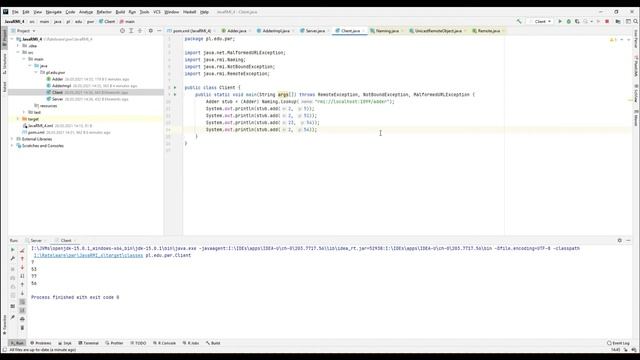Click the Run with Coverage icon
The width and height of the screenshot is (640, 360).
pyautogui.click(x=577, y=21)
